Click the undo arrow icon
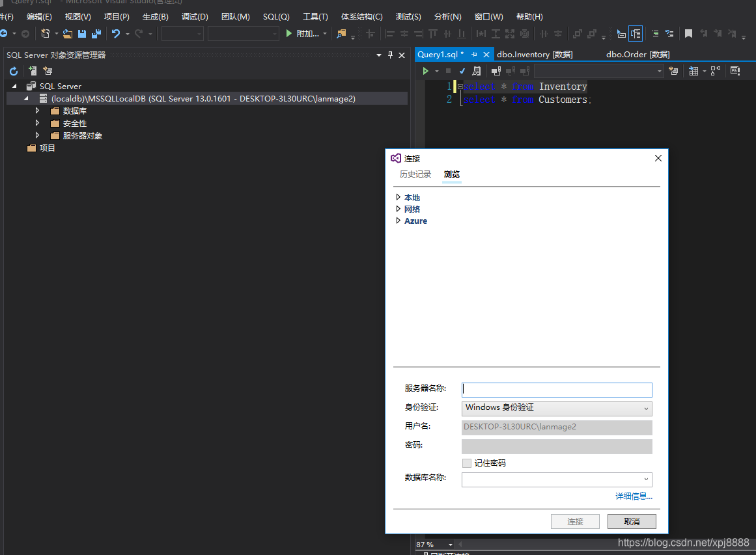Image resolution: width=756 pixels, height=555 pixels. (116, 34)
